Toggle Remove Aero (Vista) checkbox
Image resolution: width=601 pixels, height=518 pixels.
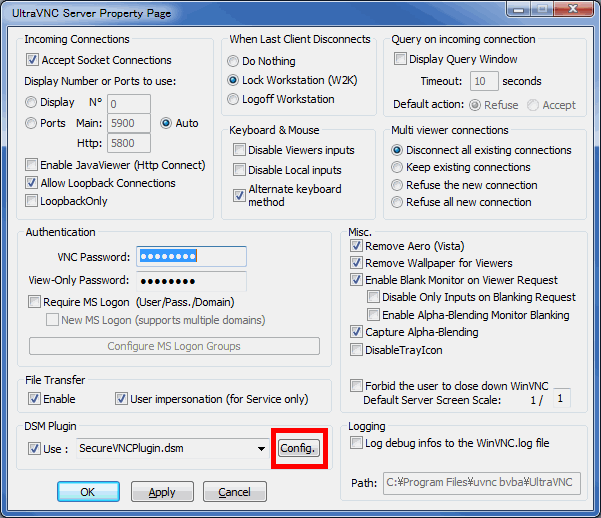pos(357,246)
